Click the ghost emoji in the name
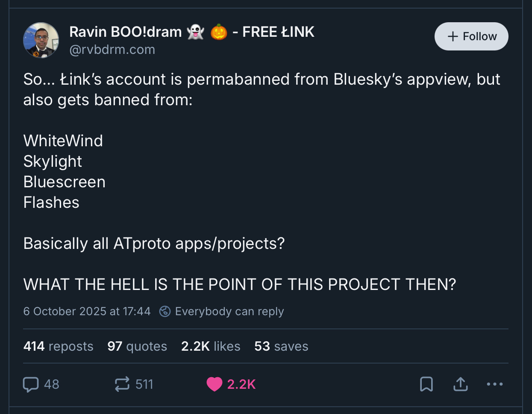 pyautogui.click(x=196, y=32)
